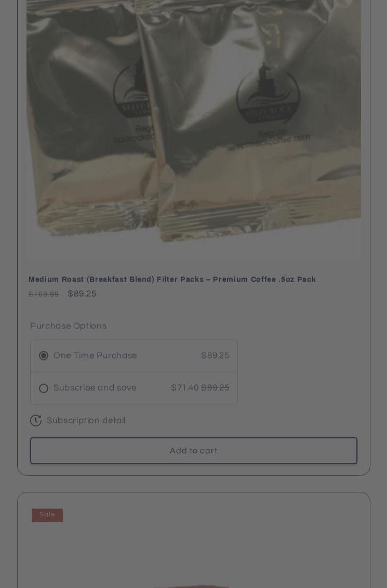Click the red Sale badge
This screenshot has width=387, height=588.
(x=47, y=515)
